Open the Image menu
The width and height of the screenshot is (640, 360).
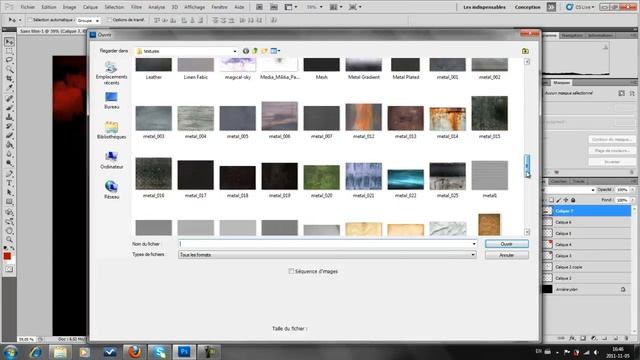tap(69, 7)
